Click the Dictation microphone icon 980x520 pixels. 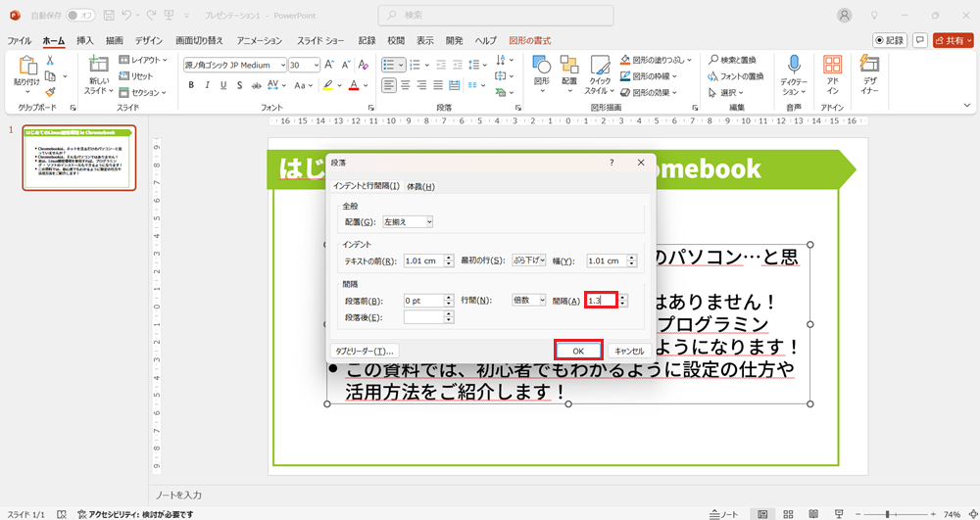tap(794, 65)
